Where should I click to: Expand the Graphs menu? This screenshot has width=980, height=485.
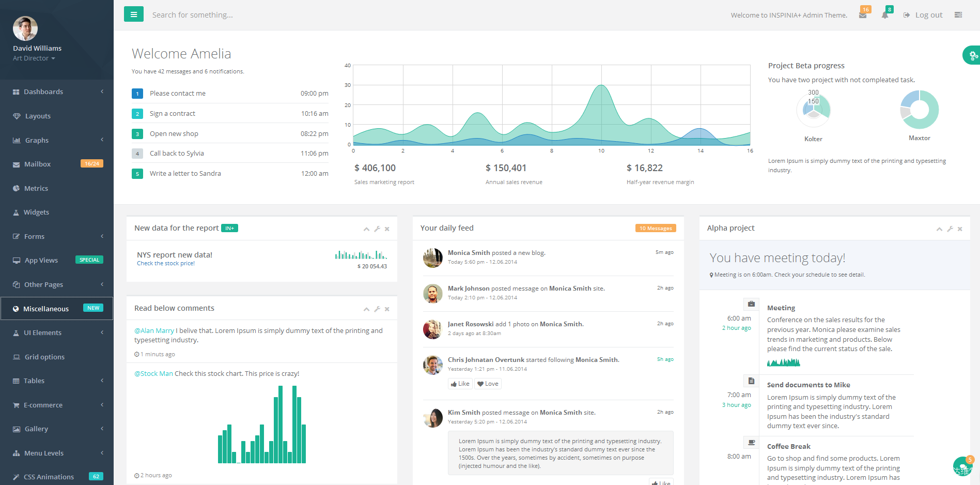57,140
